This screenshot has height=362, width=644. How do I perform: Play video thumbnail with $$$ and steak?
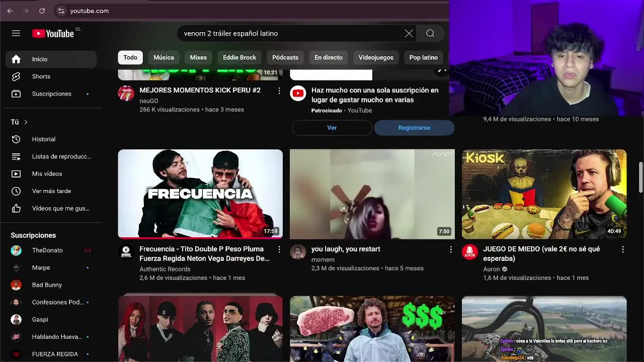click(x=372, y=329)
